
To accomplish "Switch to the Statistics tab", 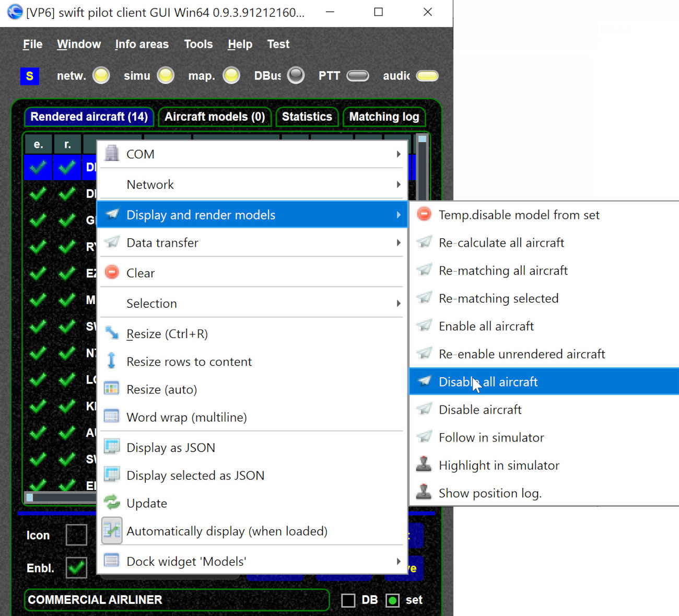I will click(x=307, y=117).
